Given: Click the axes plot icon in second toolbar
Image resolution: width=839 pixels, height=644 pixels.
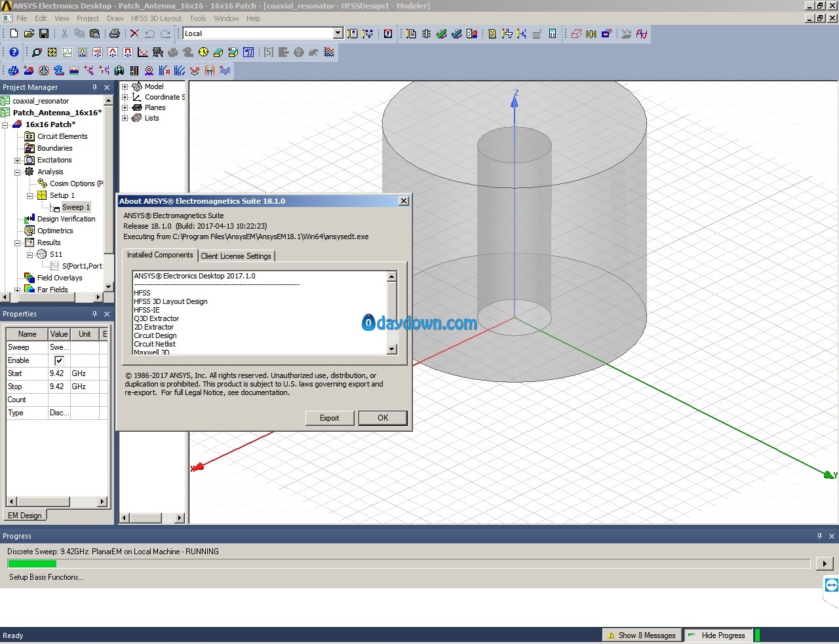Looking at the screenshot, I should [143, 52].
